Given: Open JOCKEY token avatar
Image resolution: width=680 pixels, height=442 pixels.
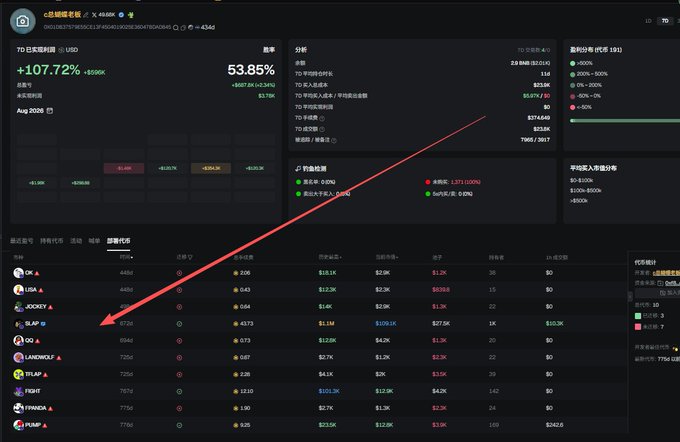Looking at the screenshot, I should tap(18, 307).
